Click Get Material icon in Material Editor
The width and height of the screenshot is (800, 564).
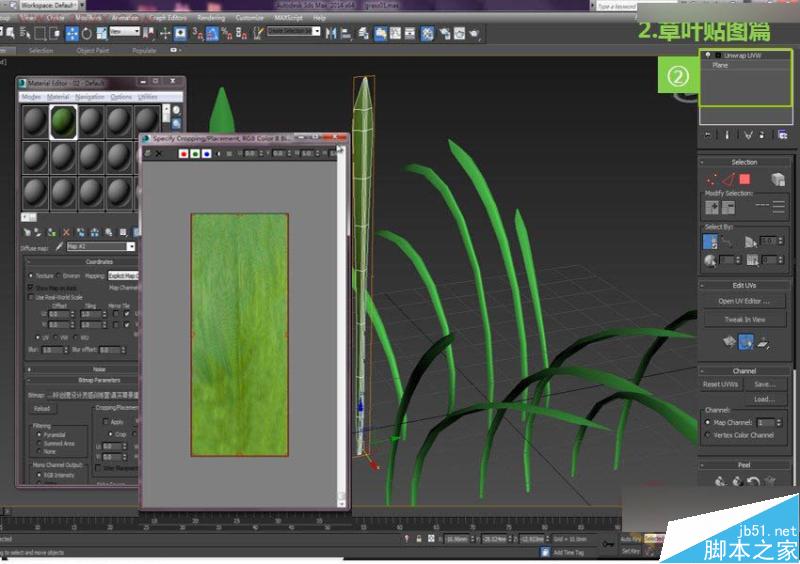pyautogui.click(x=27, y=232)
